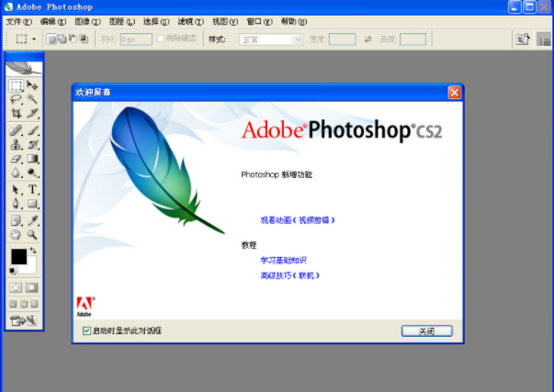Select the Crop tool
This screenshot has height=392, width=554.
point(16,113)
